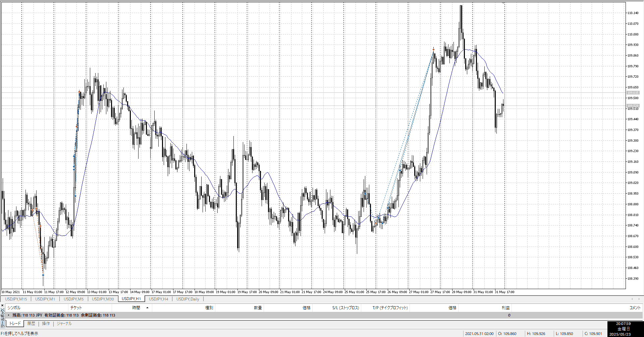Screen dimensions: 644x337
Task: Sort by the チケット column header
Action: (x=76, y=308)
